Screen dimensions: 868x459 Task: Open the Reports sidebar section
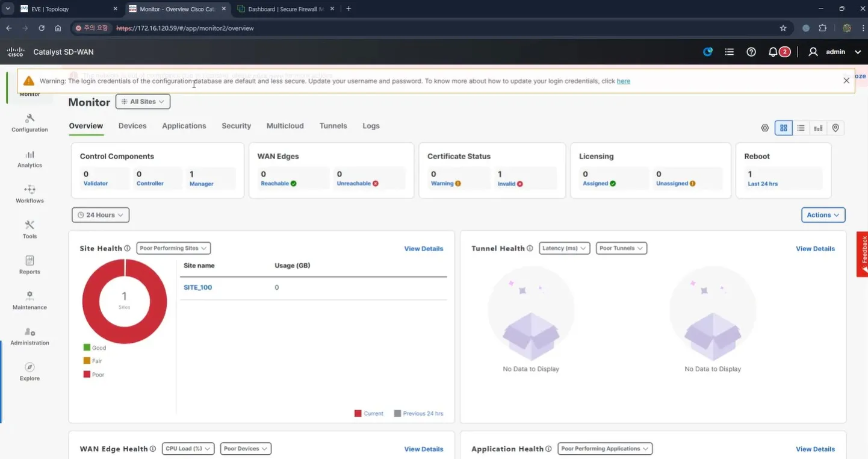click(x=29, y=265)
